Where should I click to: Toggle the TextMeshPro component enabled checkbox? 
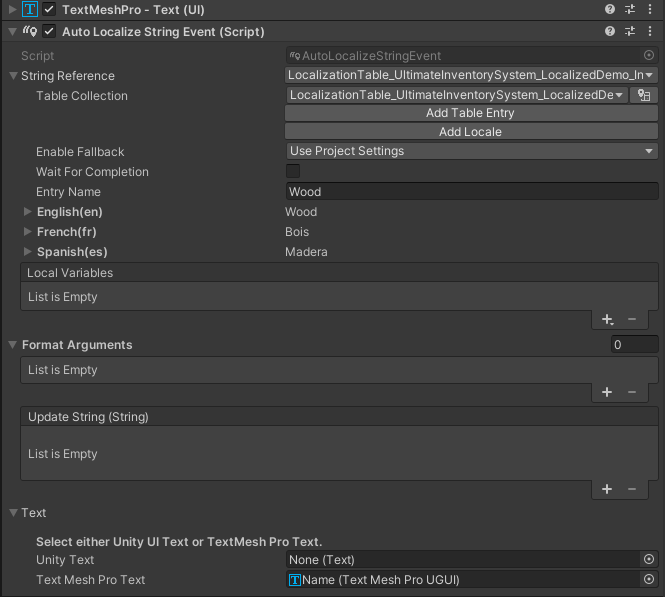point(49,9)
